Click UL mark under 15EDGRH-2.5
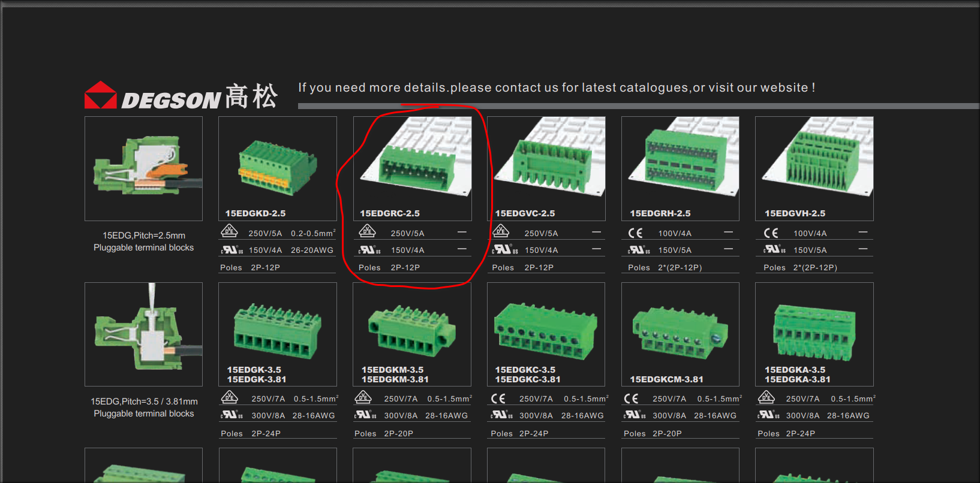980x483 pixels. pos(639,250)
